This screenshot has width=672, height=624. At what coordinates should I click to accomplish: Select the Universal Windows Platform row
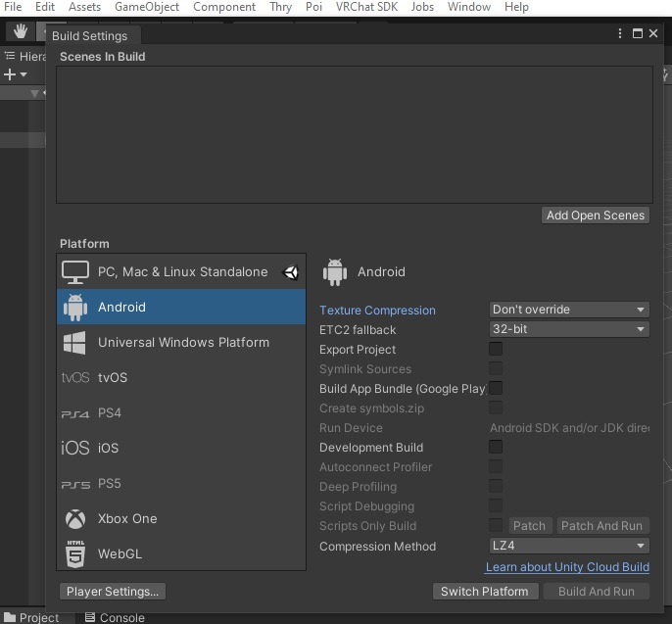point(181,343)
